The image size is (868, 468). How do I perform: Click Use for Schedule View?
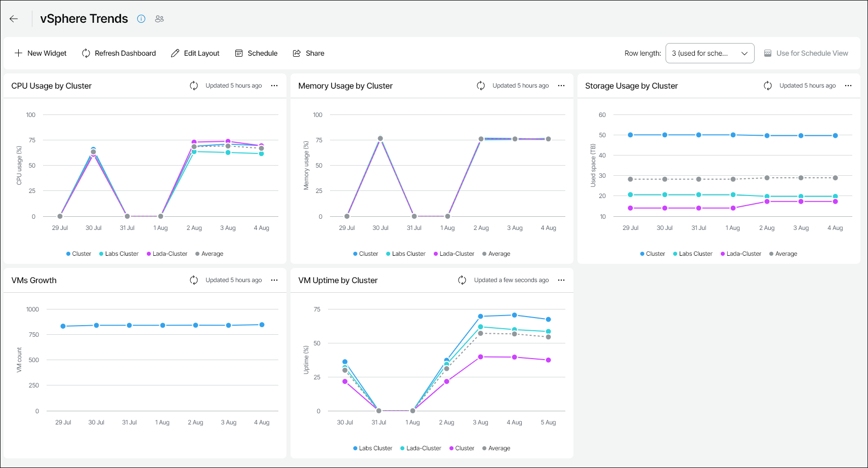pyautogui.click(x=806, y=53)
